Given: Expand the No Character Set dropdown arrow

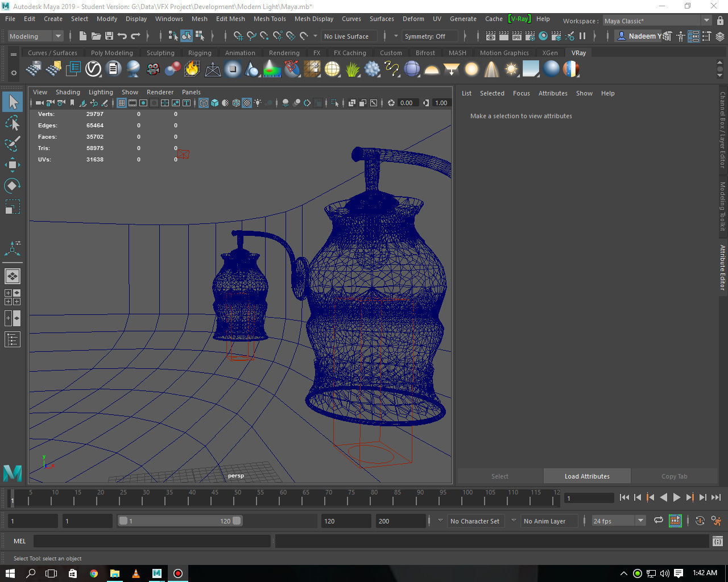Looking at the screenshot, I should 440,521.
